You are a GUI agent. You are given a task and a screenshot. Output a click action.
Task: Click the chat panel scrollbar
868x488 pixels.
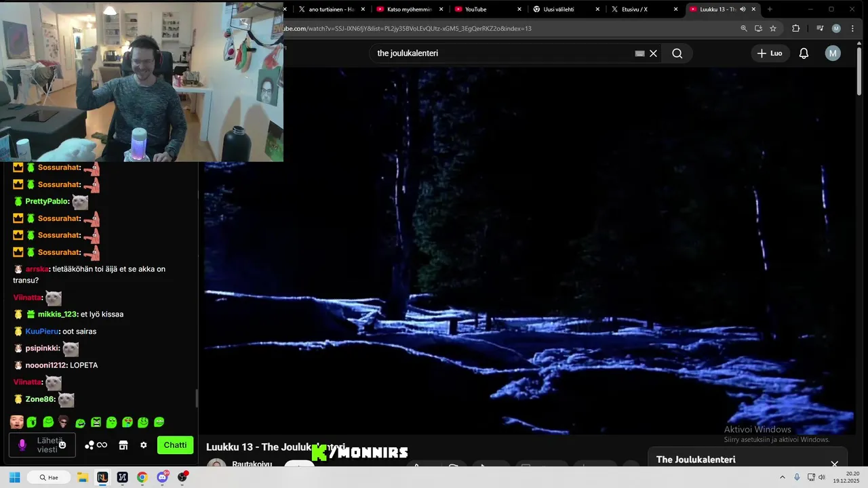tap(197, 399)
